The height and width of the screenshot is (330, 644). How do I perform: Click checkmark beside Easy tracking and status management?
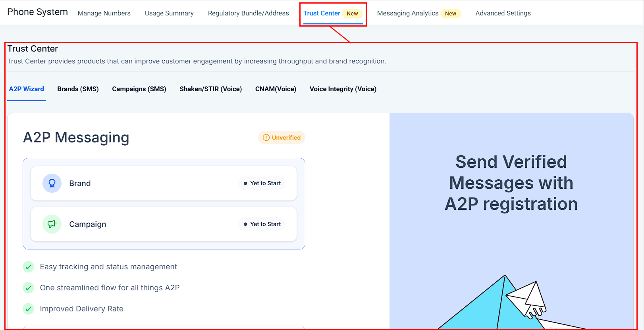coord(29,267)
